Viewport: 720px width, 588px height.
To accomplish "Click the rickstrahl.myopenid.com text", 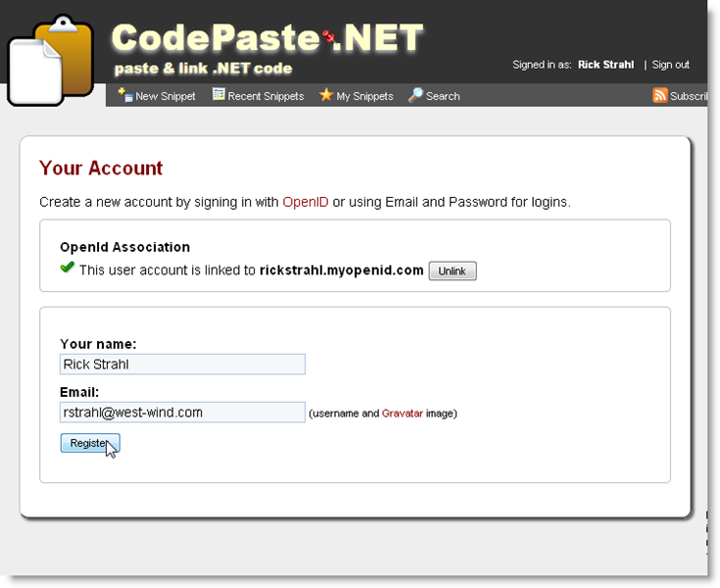I will (x=342, y=270).
